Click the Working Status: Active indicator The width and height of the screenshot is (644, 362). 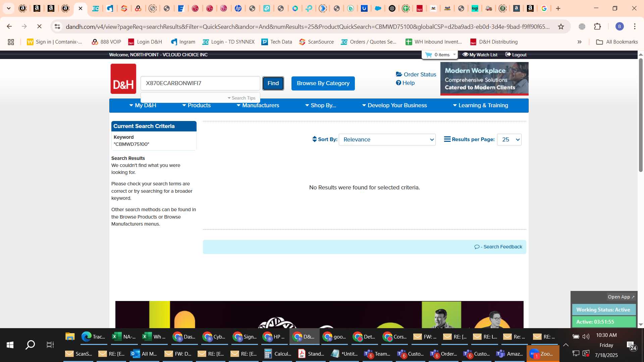pos(604,310)
